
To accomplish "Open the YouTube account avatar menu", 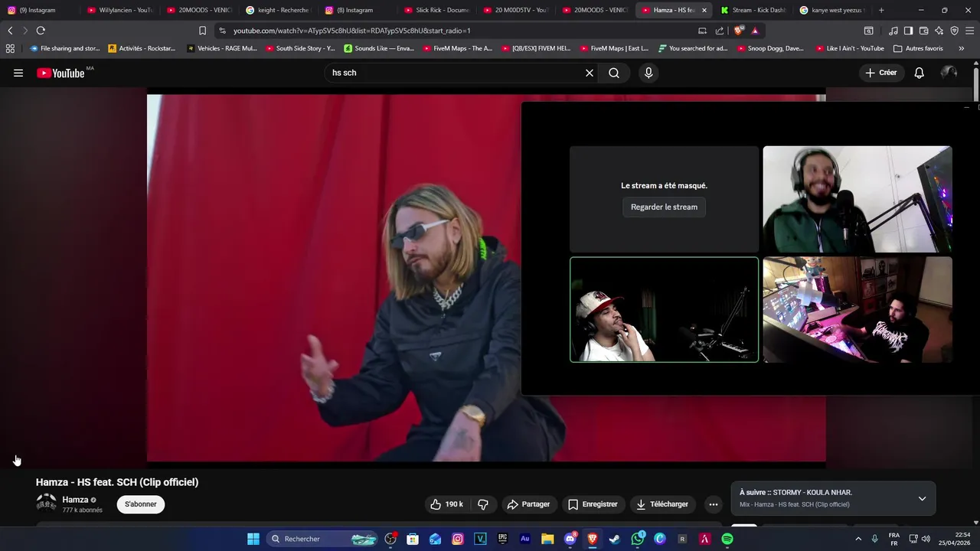I will click(x=949, y=73).
